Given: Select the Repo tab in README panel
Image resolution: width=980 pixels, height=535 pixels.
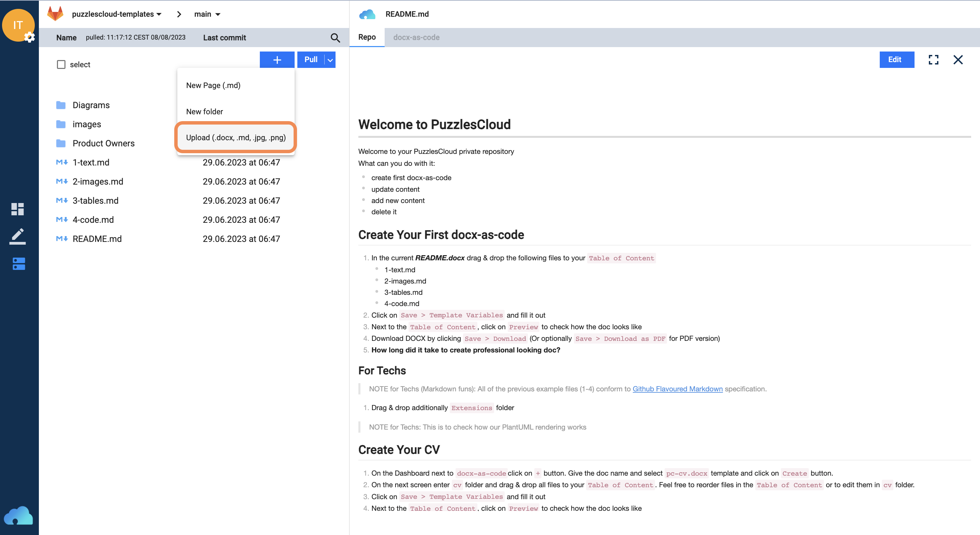Looking at the screenshot, I should pyautogui.click(x=367, y=37).
